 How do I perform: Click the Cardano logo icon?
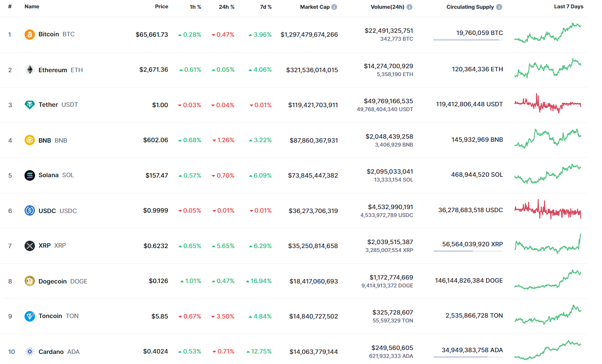coord(30,351)
